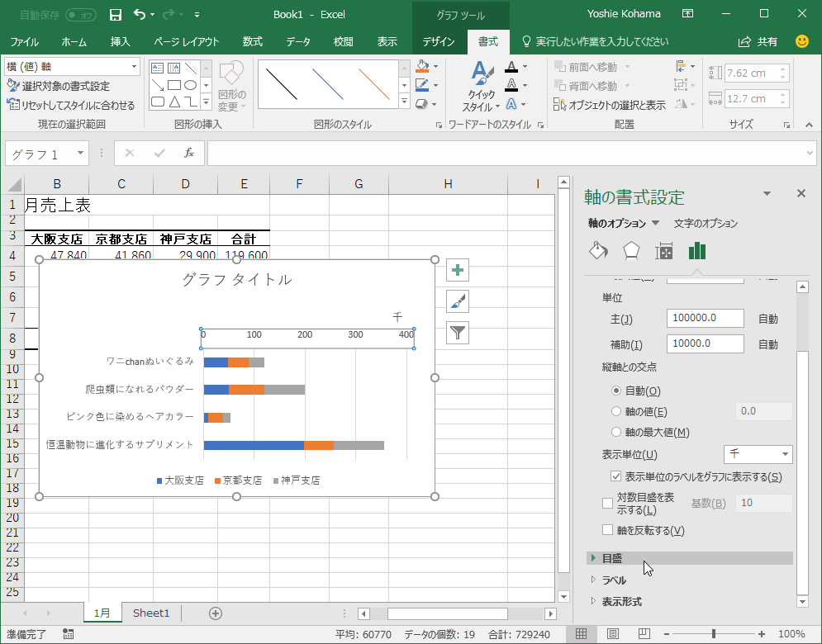The height and width of the screenshot is (644, 822).
Task: Click the zoom slider handle
Action: point(714,634)
